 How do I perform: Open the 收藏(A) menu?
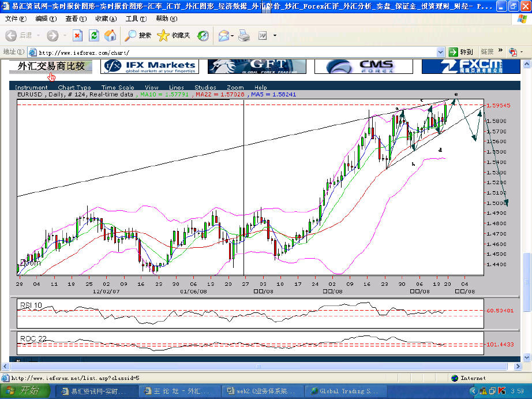[106, 18]
